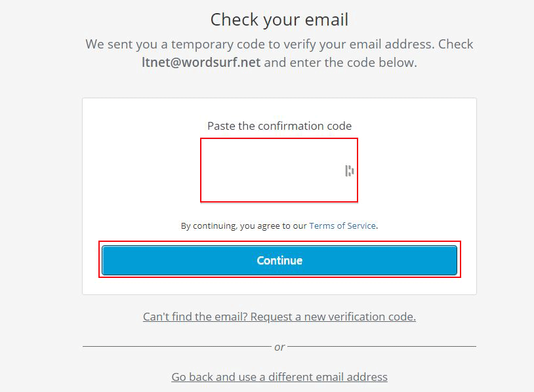Click the "or" divider text
This screenshot has width=534, height=392.
point(279,347)
